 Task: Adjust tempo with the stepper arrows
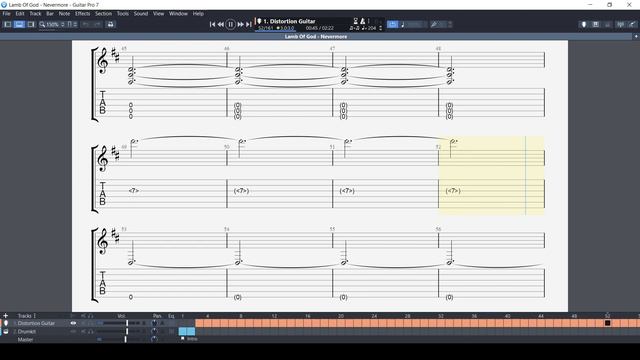pyautogui.click(x=380, y=28)
